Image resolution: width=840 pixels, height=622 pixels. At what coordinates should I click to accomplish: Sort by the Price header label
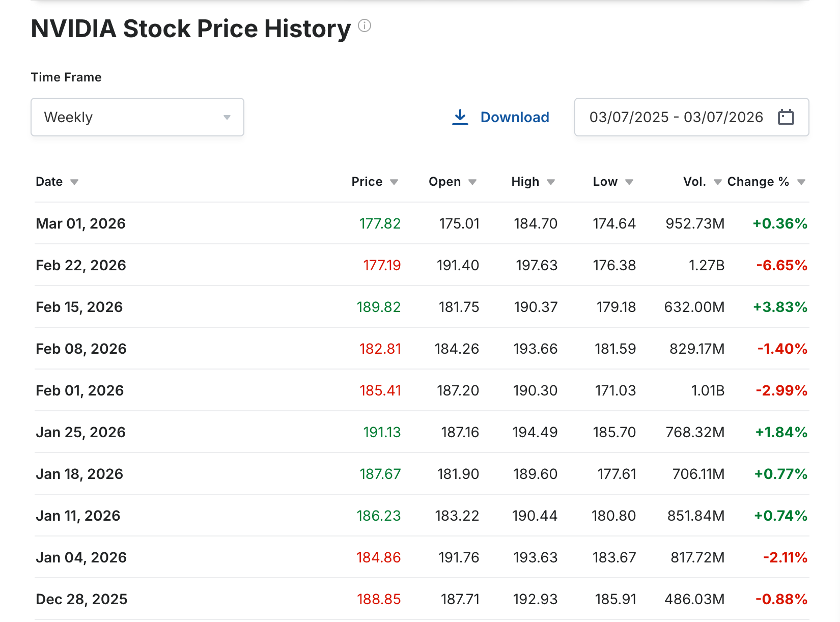coord(367,182)
